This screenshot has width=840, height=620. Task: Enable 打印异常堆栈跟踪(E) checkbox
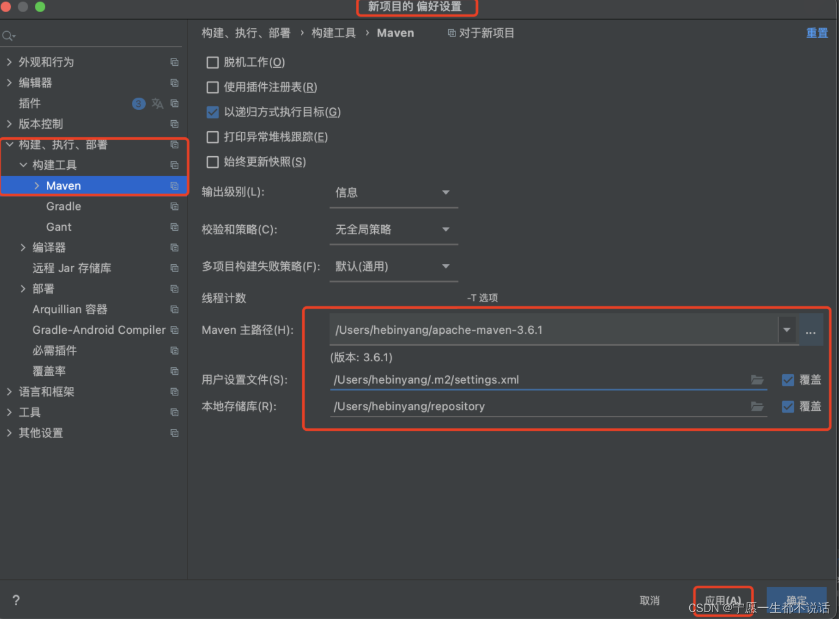point(212,137)
